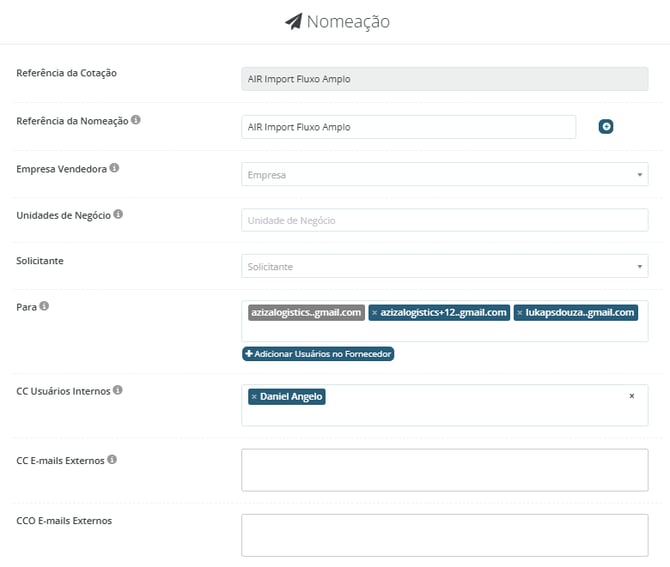Viewport: 670px width, 567px height.
Task: Focus the Referência da Nomeação text field
Action: pyautogui.click(x=408, y=127)
